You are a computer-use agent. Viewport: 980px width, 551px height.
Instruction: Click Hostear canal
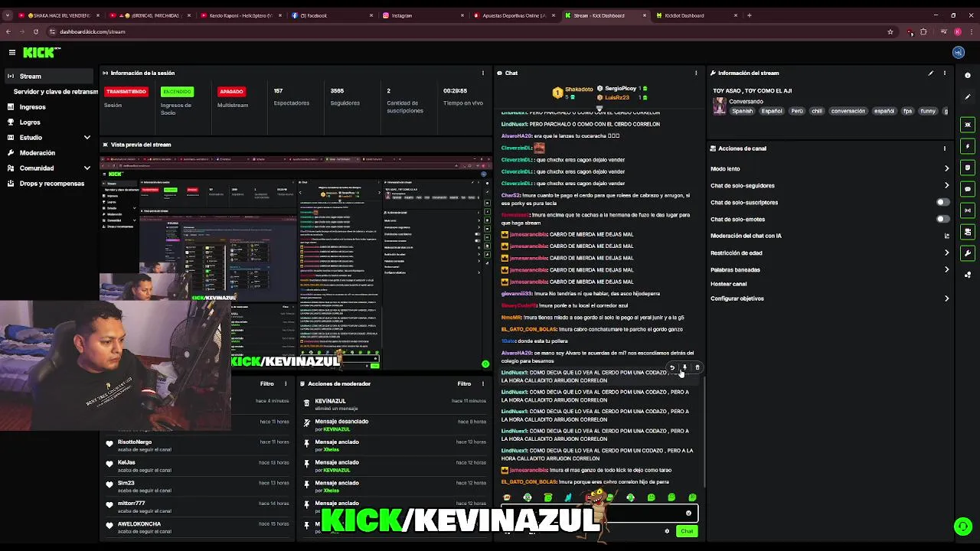[x=729, y=284]
